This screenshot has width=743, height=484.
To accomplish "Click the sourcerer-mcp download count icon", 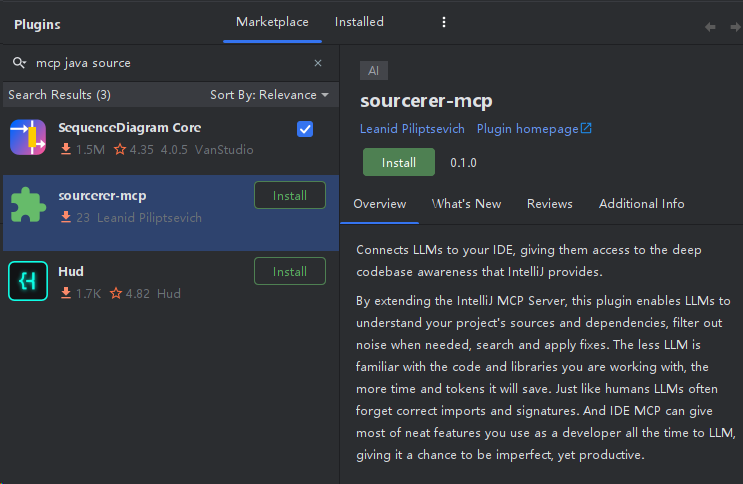I will click(66, 217).
